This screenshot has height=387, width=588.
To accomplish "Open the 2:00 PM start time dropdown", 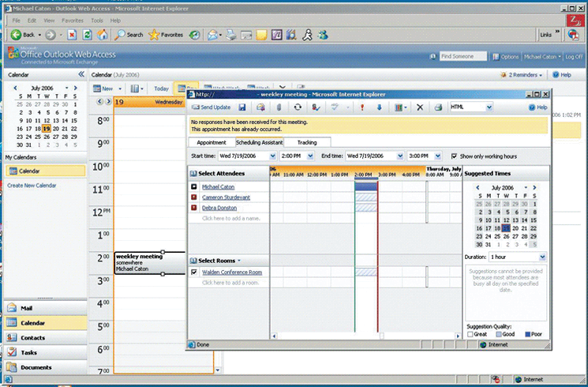I will coord(310,156).
